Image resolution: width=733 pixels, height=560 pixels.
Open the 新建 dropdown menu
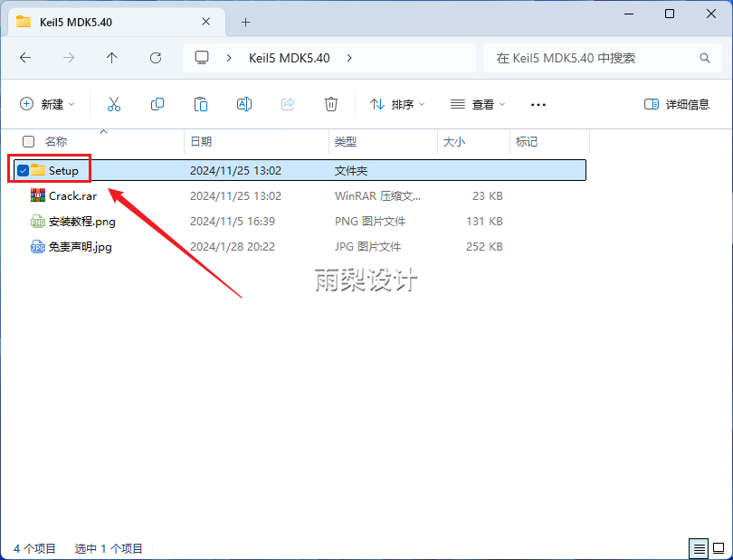pos(47,104)
